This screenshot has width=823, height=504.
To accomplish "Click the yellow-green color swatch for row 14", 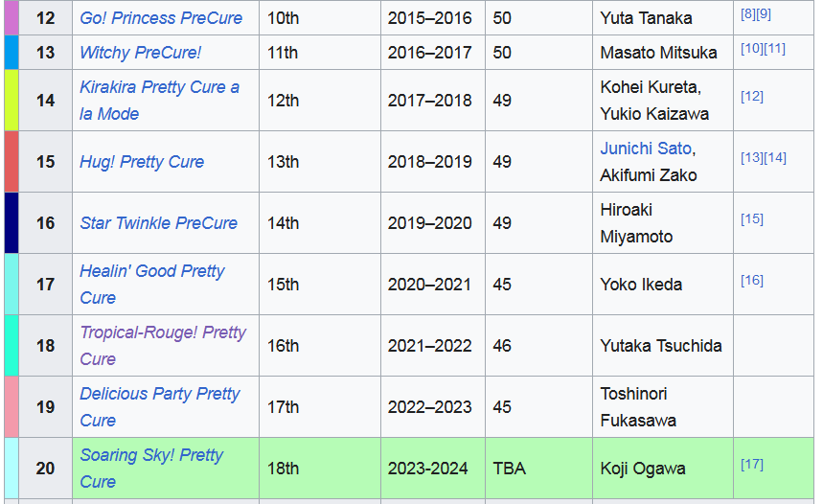I will tap(11, 101).
